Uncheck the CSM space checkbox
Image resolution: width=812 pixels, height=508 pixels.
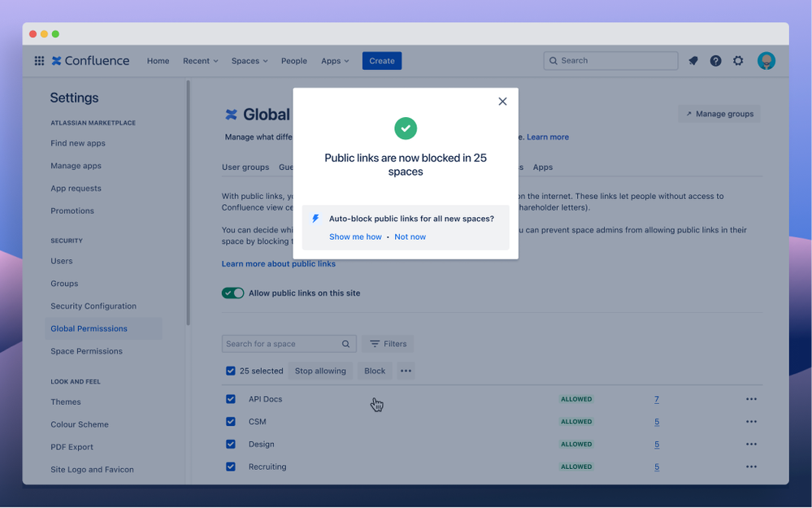(x=231, y=422)
